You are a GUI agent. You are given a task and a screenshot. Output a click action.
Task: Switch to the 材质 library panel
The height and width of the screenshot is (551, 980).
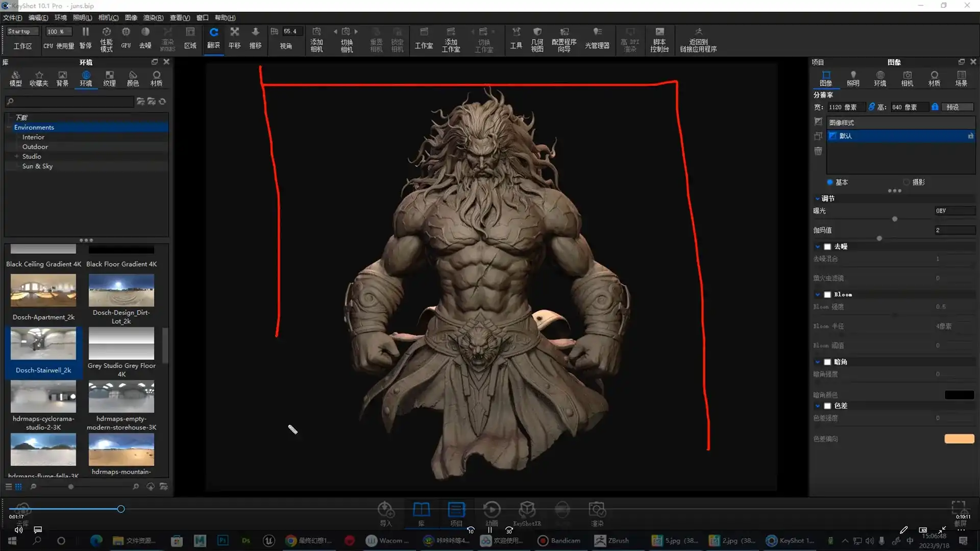click(156, 78)
